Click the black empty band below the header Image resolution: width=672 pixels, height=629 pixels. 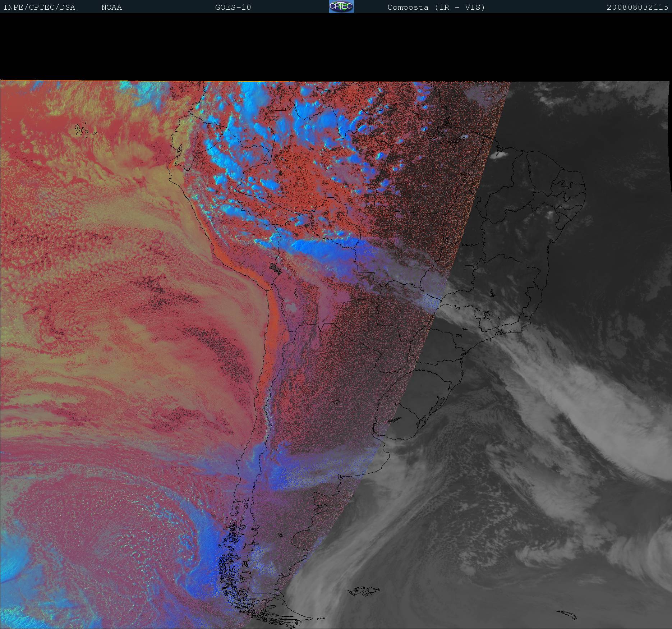[336, 47]
